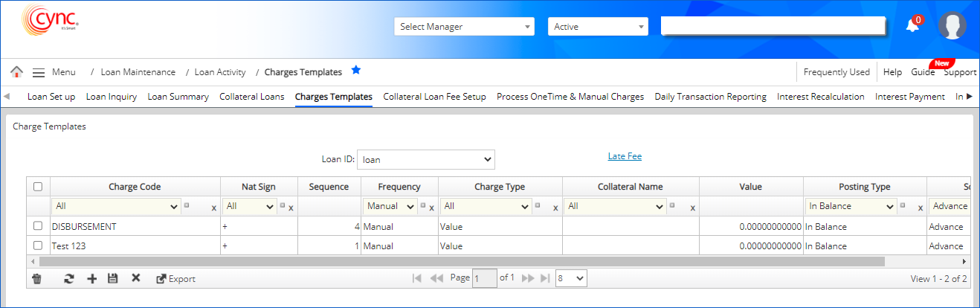The width and height of the screenshot is (980, 308).
Task: Click the refresh grid icon
Action: (69, 278)
